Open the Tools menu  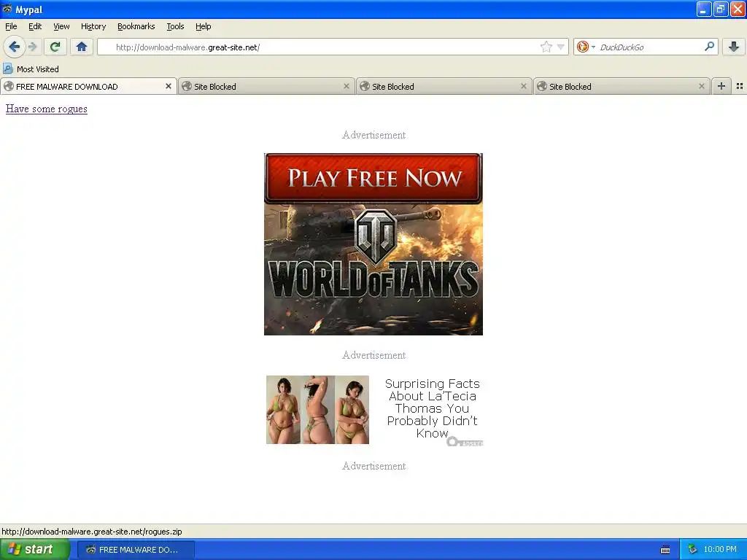(x=175, y=26)
